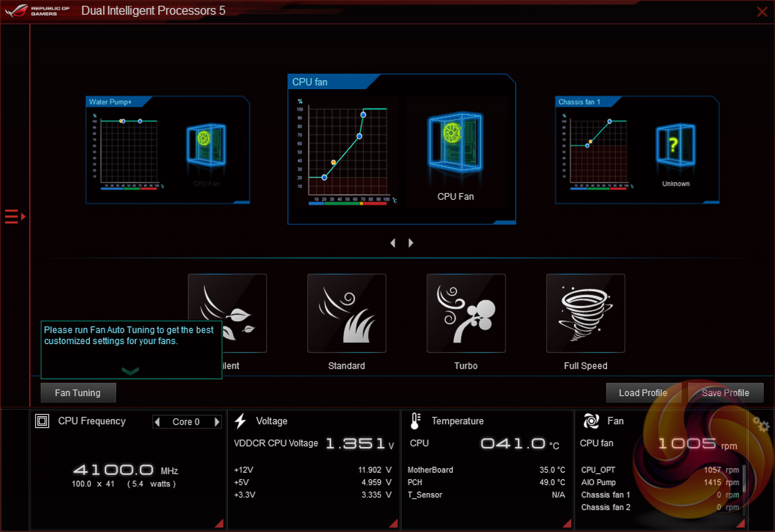
Task: Close the Dual Intelligent Processors window
Action: [x=762, y=12]
